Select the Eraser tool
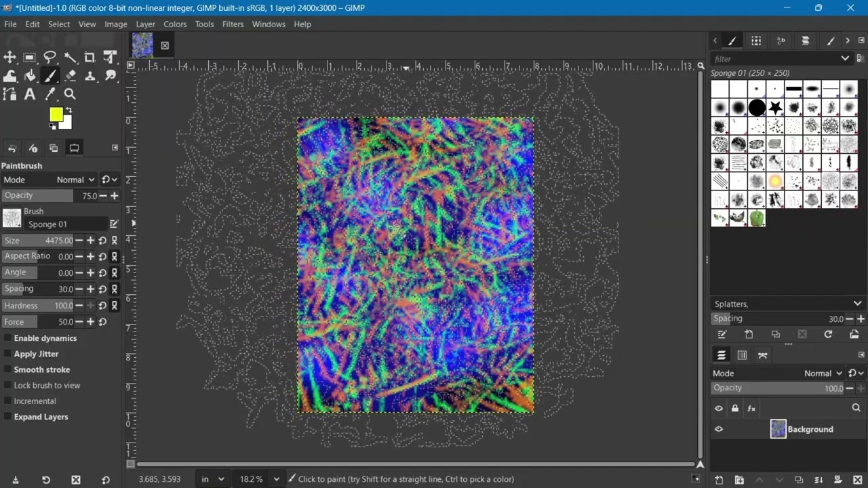868x488 pixels. (70, 76)
